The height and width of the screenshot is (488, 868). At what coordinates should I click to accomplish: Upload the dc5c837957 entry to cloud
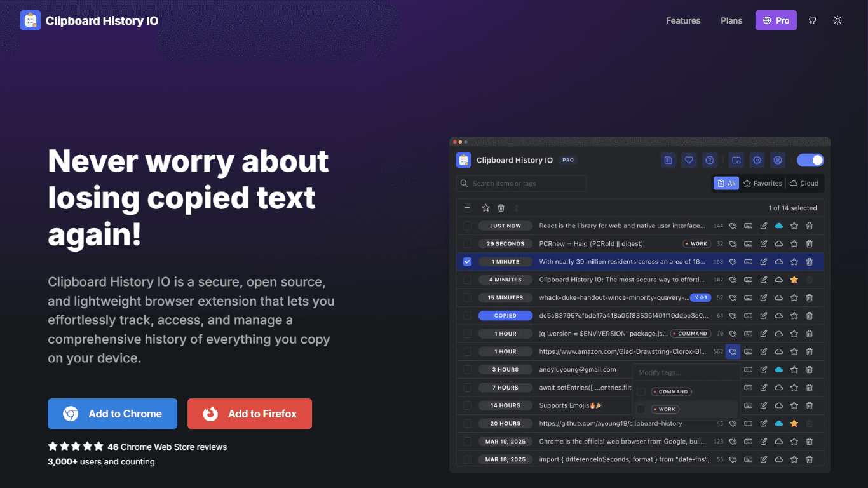(x=779, y=315)
